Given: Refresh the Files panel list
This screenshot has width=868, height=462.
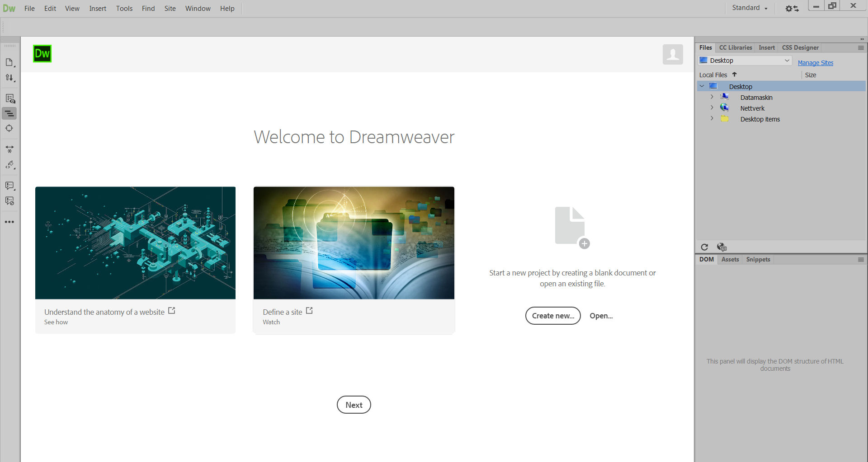Looking at the screenshot, I should pyautogui.click(x=704, y=247).
